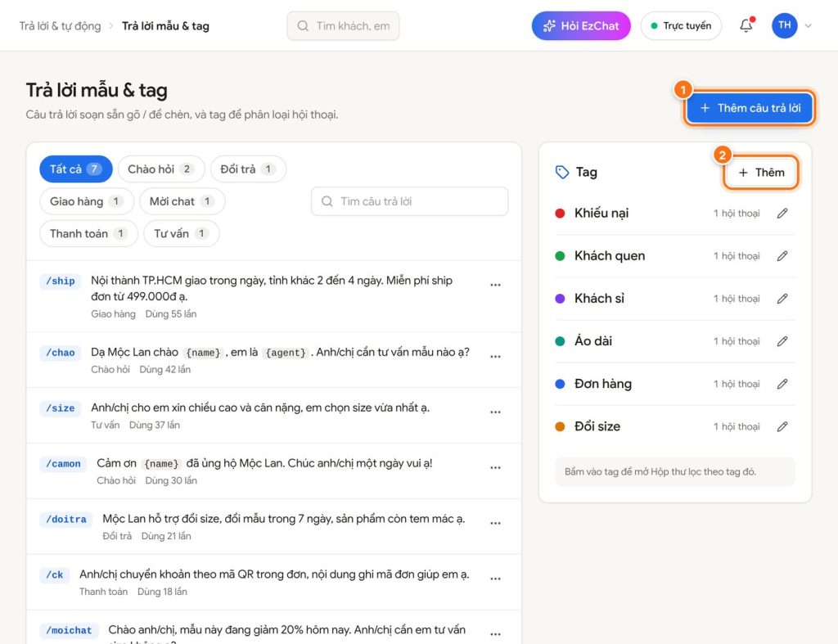Viewport: 838px width, 644px height.
Task: Click the Thêm câu trả lời button
Action: (750, 108)
